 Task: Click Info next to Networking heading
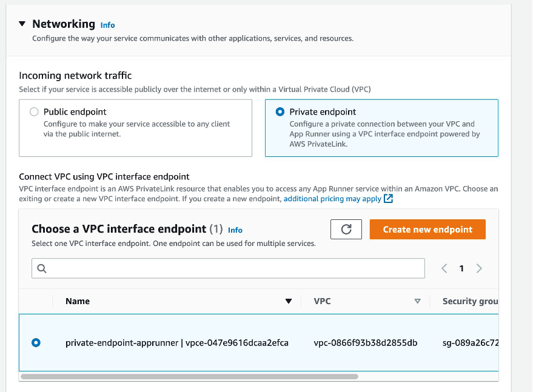pos(107,25)
